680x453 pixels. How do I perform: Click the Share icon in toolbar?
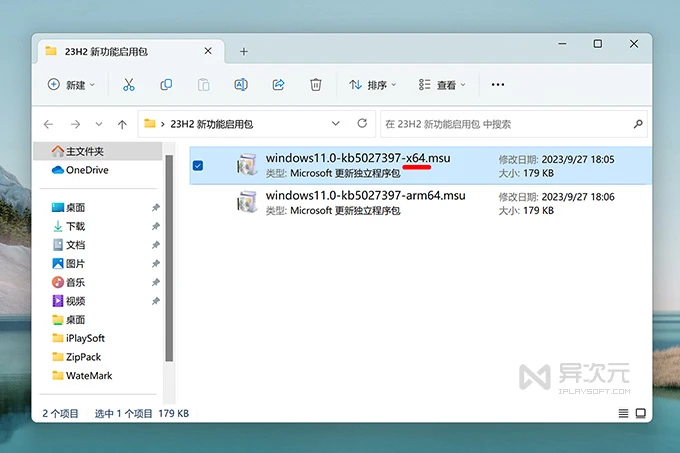pos(278,85)
